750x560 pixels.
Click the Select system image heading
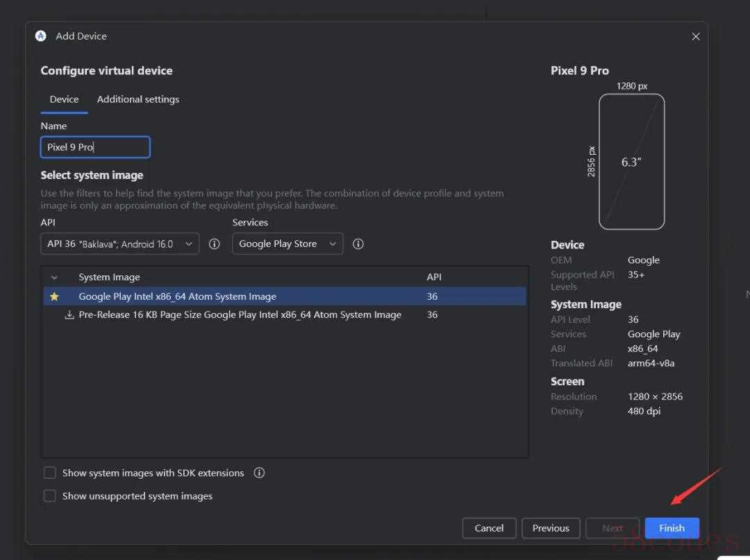coord(92,176)
